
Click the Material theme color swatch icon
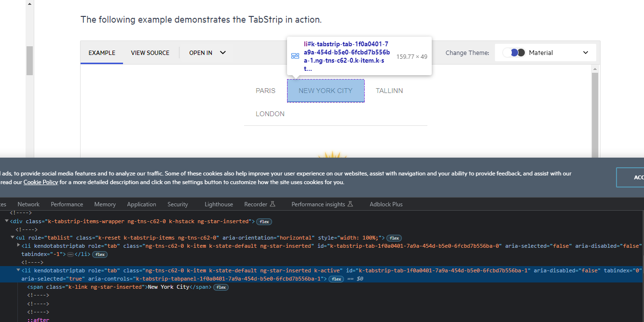click(515, 53)
